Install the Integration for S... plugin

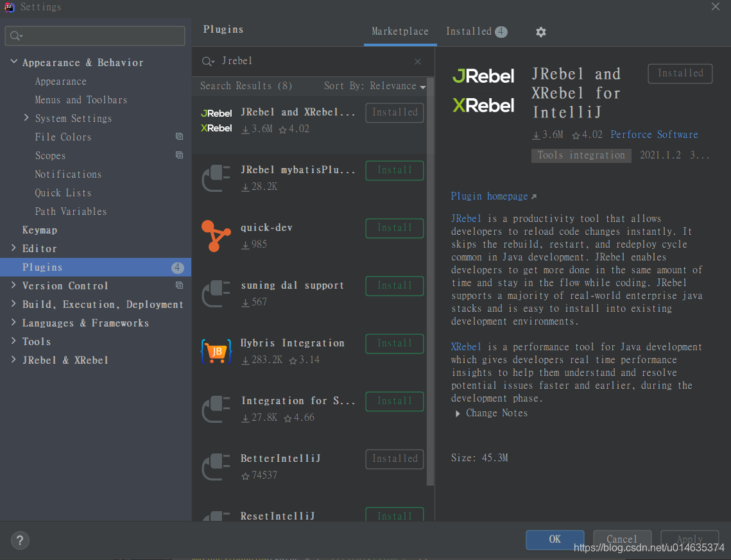[x=395, y=402]
